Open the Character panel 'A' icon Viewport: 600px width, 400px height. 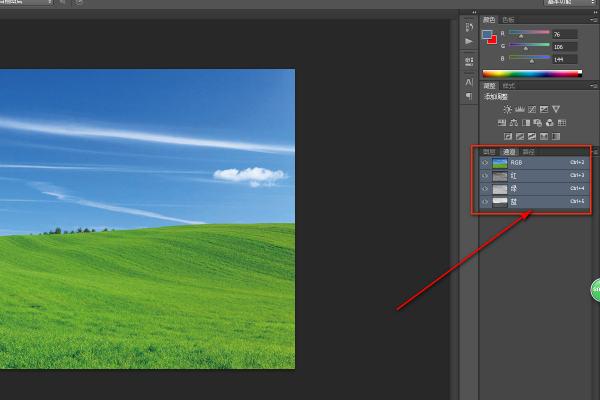[x=469, y=82]
